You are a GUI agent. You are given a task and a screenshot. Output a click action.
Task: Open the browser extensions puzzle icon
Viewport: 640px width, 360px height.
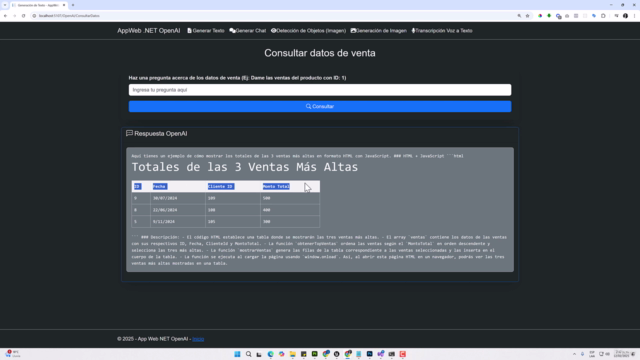pyautogui.click(x=603, y=16)
